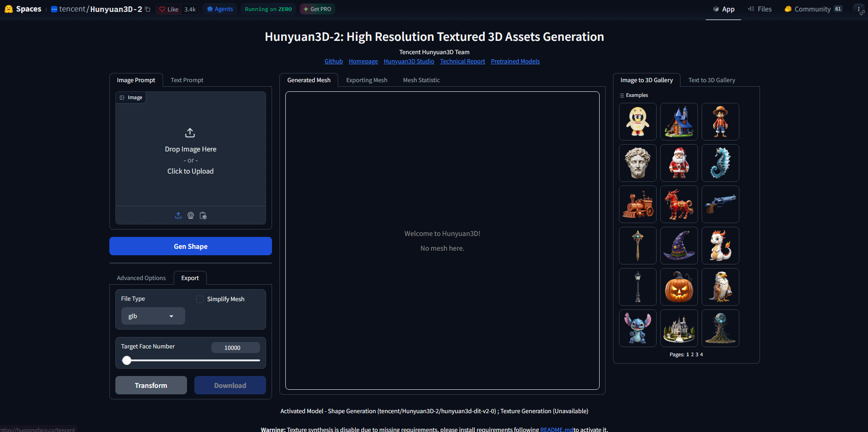Click the Gen Shape button

click(191, 246)
